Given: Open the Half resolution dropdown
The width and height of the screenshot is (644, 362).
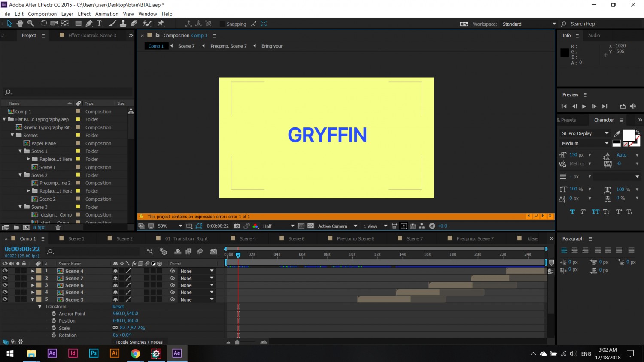Looking at the screenshot, I should click(278, 226).
